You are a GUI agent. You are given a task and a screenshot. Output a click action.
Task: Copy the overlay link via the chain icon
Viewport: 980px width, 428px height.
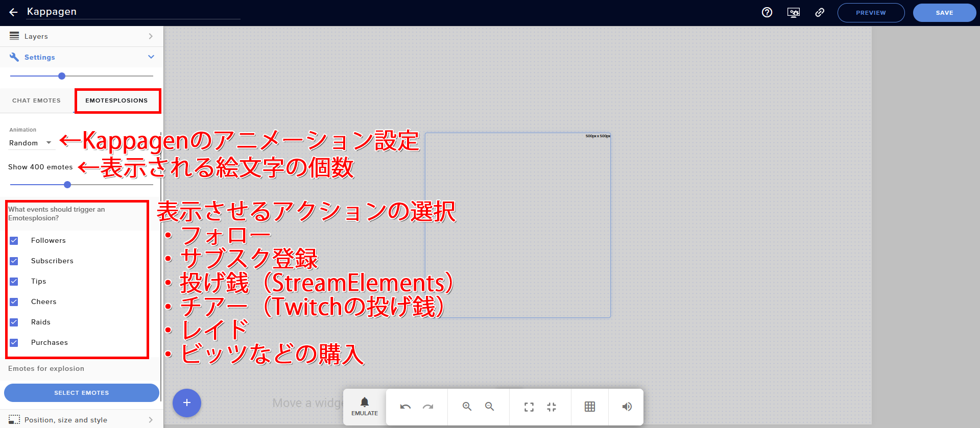pos(820,12)
